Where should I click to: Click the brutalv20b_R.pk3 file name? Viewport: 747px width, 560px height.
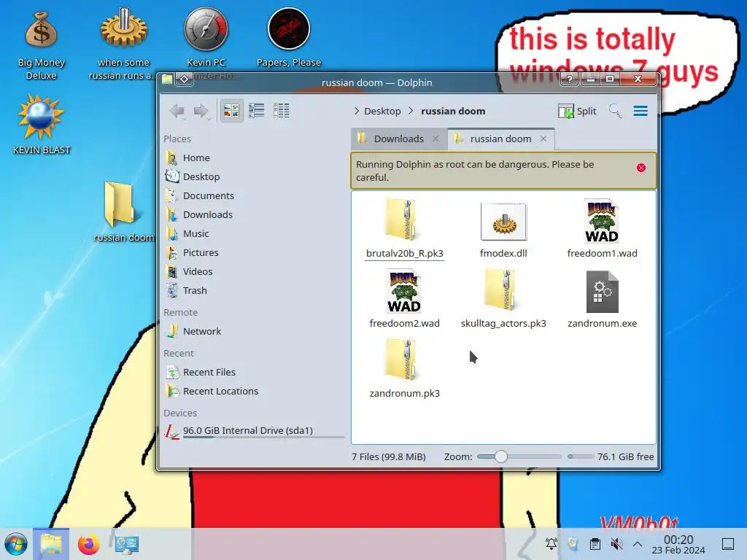click(404, 253)
